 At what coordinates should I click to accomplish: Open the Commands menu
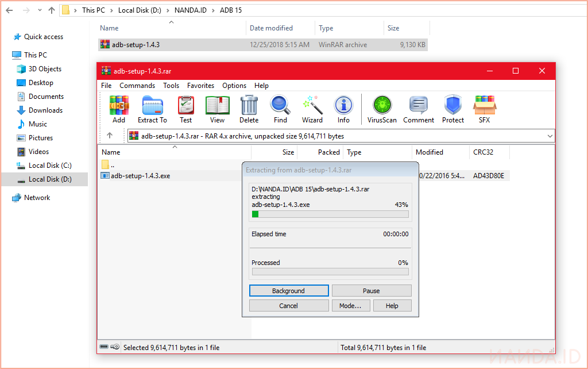point(137,86)
